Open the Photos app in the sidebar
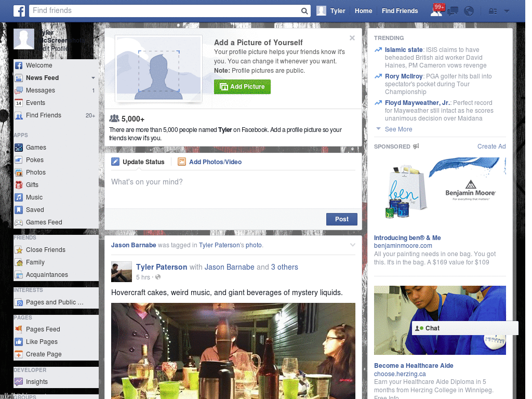 coord(36,172)
